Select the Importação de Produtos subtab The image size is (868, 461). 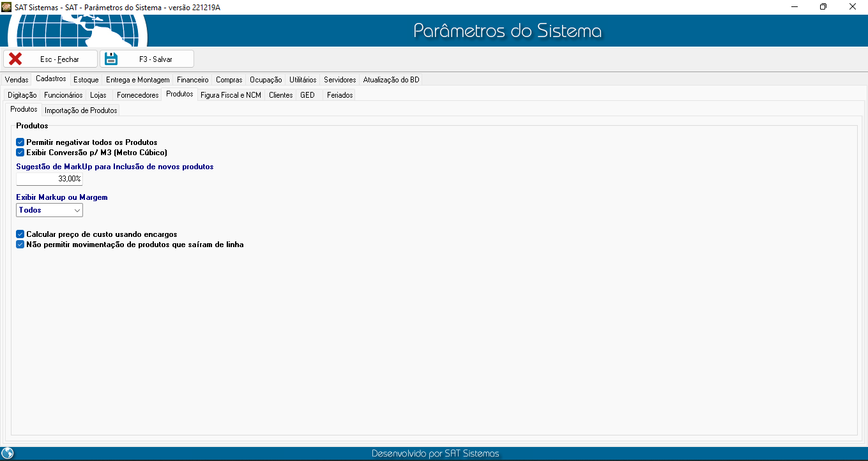81,110
